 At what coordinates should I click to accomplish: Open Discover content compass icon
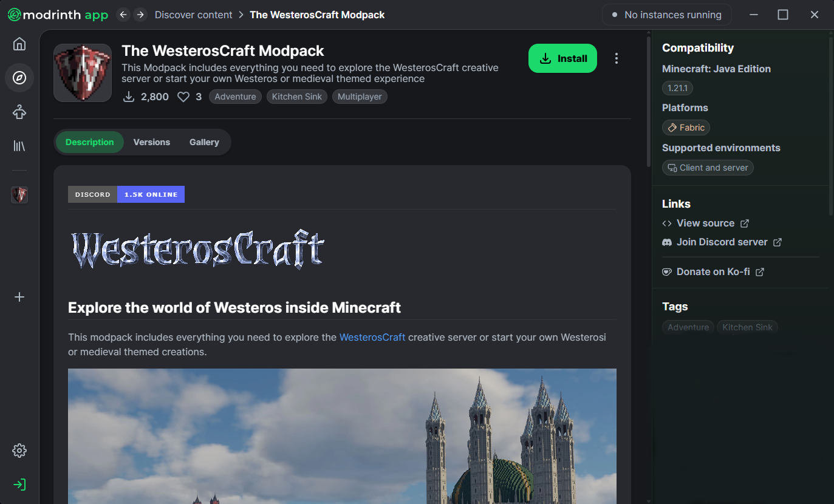click(19, 78)
